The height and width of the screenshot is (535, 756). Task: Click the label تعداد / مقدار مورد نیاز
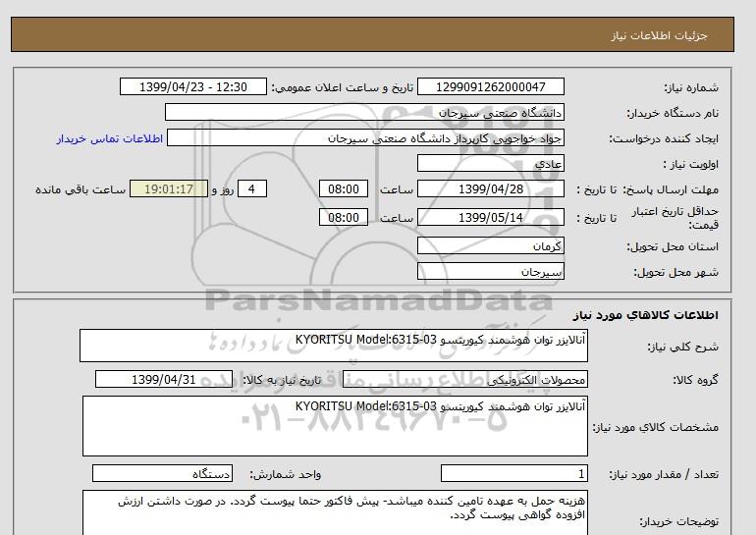tap(664, 474)
